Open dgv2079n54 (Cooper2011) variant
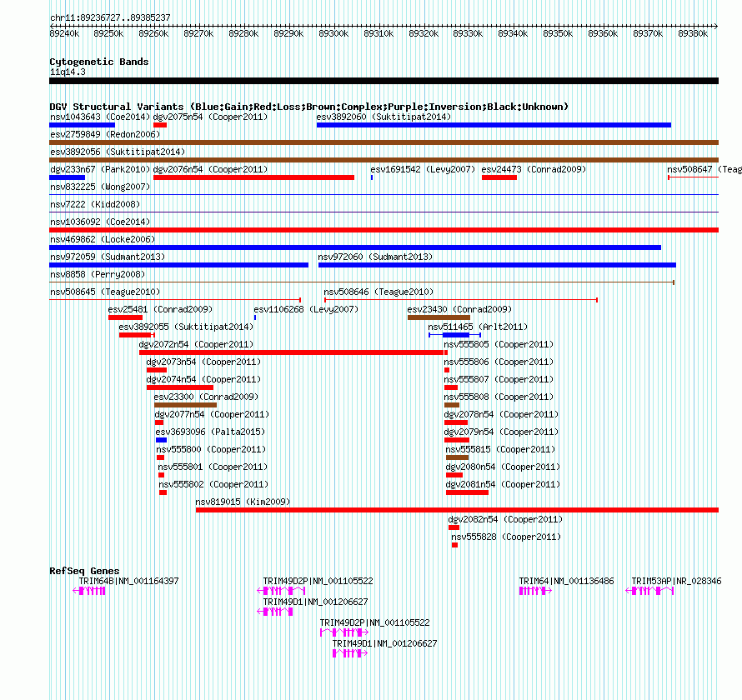 click(x=457, y=440)
